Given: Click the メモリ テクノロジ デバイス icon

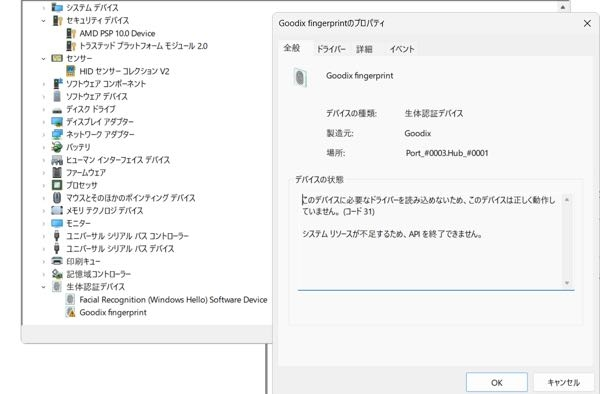Looking at the screenshot, I should point(57,210).
